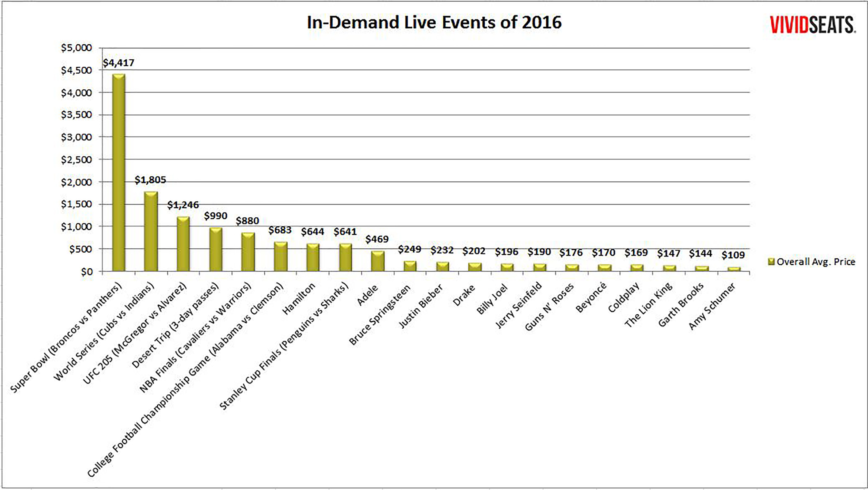
Task: Click the $3,000 axis label
Action: click(x=77, y=137)
